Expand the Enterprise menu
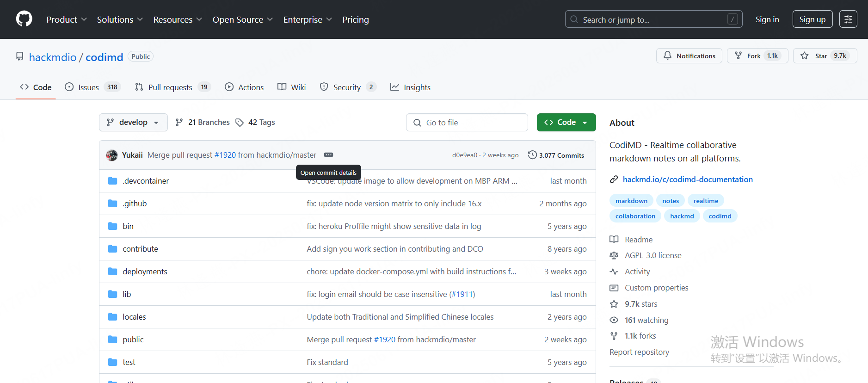This screenshot has width=868, height=383. pyautogui.click(x=308, y=19)
